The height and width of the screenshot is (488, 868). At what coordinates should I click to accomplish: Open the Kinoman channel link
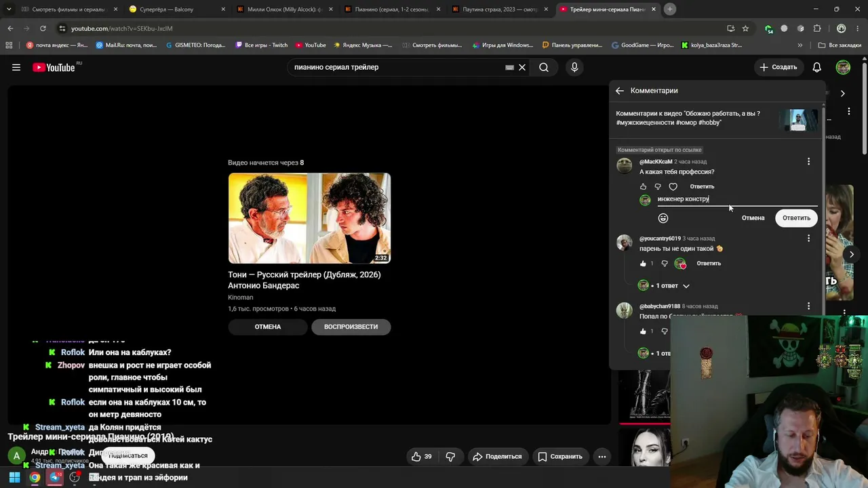pos(241,298)
